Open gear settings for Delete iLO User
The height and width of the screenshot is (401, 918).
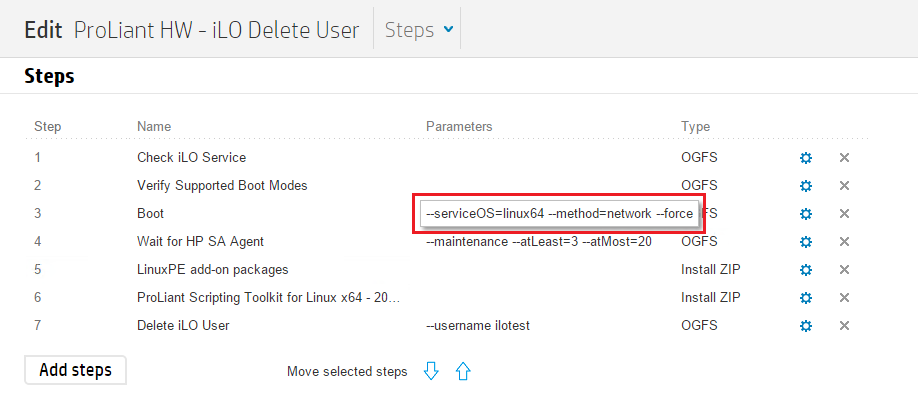tap(806, 326)
